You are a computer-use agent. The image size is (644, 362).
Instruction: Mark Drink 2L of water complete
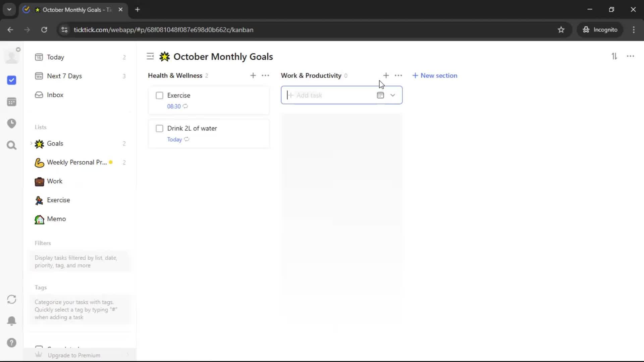159,129
